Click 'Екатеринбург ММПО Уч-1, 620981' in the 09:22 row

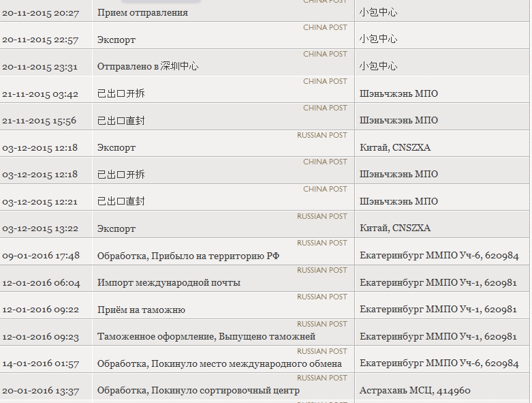pos(439,310)
